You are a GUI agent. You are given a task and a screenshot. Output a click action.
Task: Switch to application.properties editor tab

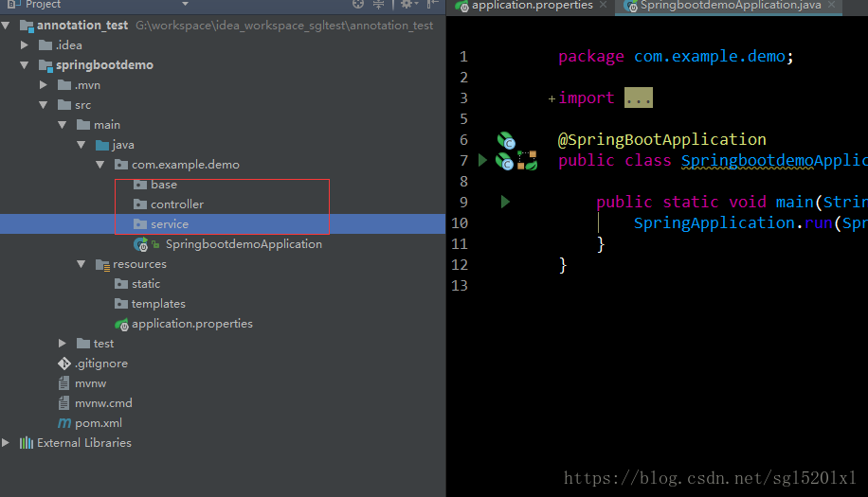click(532, 5)
